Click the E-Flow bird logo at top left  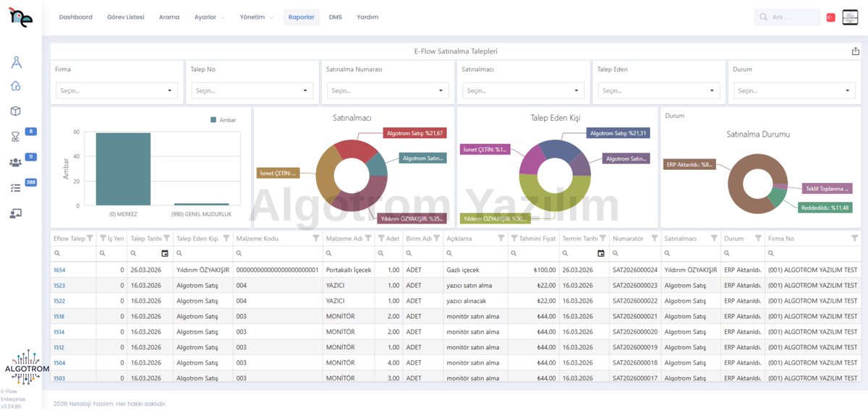click(20, 16)
